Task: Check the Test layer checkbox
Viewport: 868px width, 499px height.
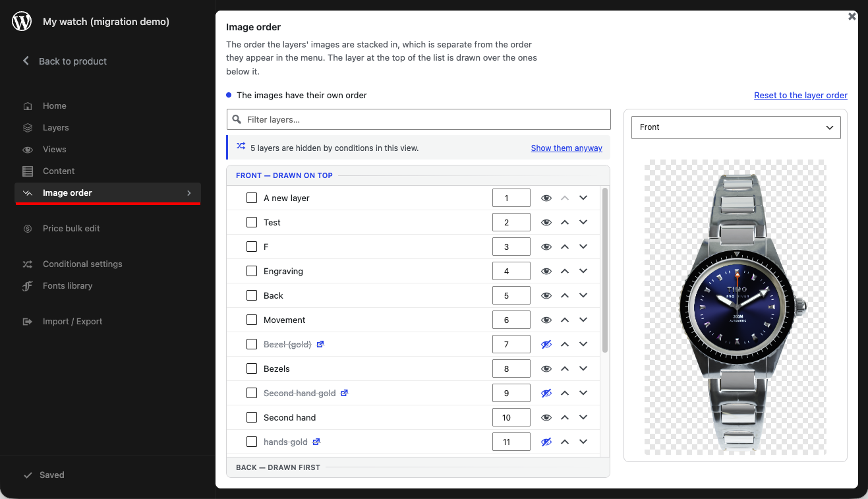Action: point(252,222)
